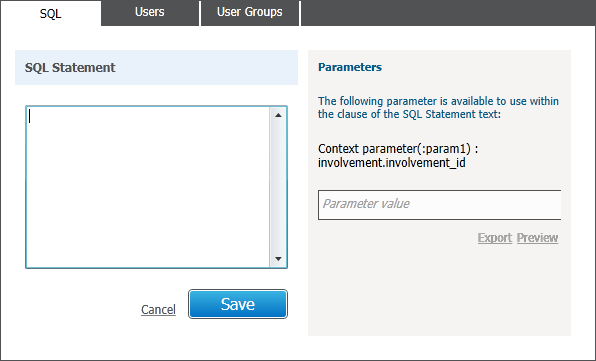Click the 'The following parameter is available' text

click(438, 101)
